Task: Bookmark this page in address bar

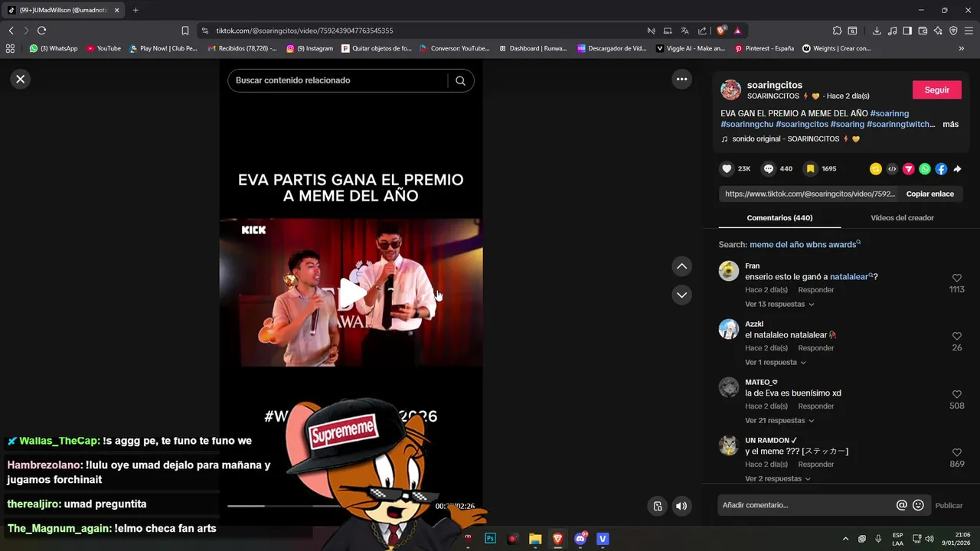Action: click(185, 31)
